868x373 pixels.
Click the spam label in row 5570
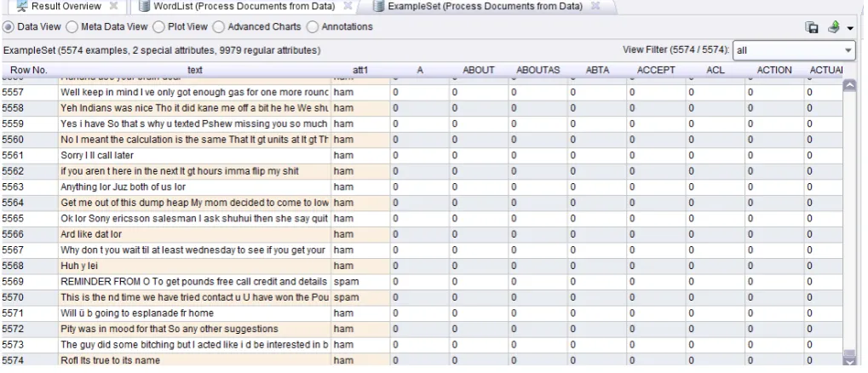point(347,297)
